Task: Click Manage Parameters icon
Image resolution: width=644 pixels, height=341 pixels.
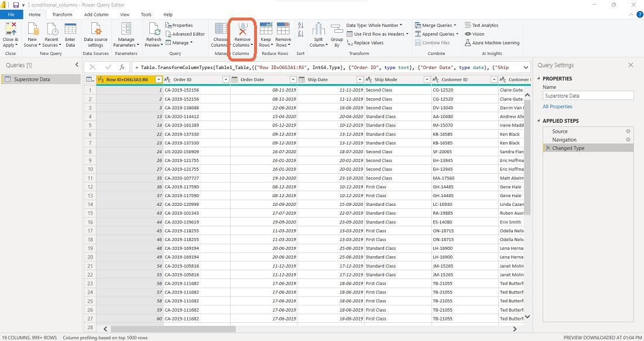Action: [126, 30]
